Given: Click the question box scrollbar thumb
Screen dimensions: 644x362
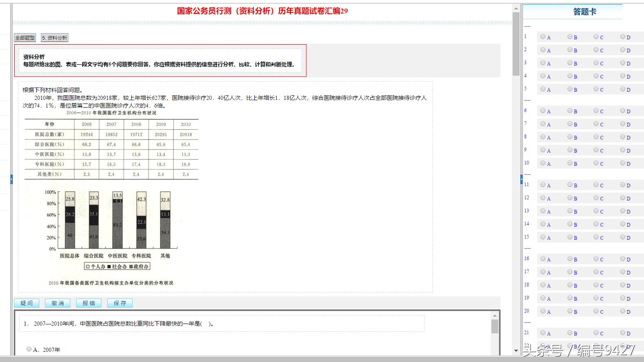Looking at the screenshot, I should tap(495, 326).
